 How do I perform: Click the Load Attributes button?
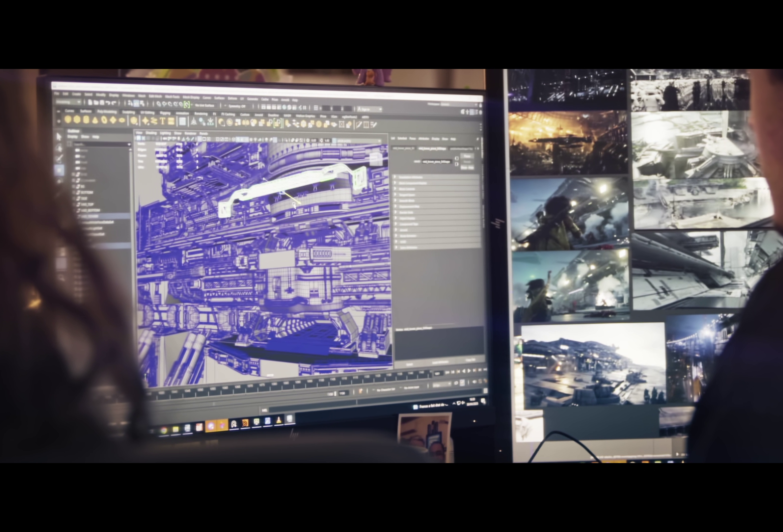pyautogui.click(x=440, y=362)
